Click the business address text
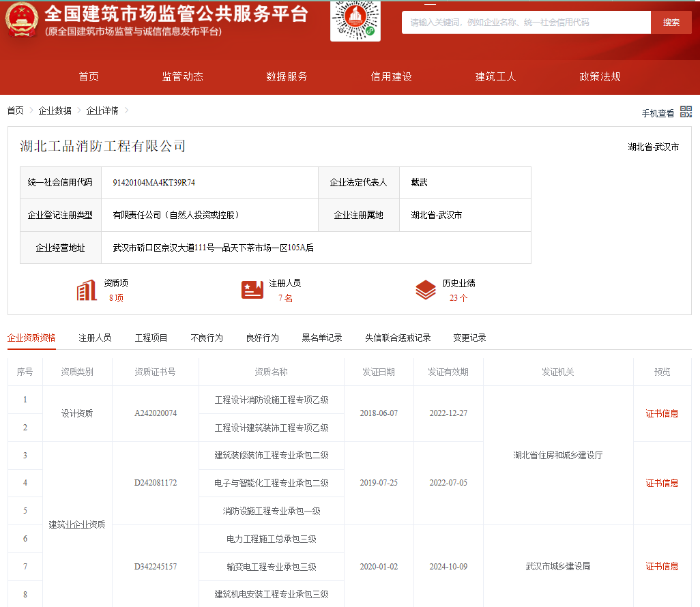The width and height of the screenshot is (700, 607). point(214,248)
